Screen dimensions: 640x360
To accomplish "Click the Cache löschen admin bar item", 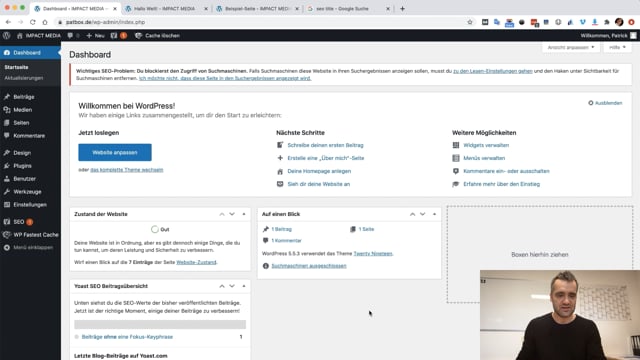I will (x=158, y=36).
